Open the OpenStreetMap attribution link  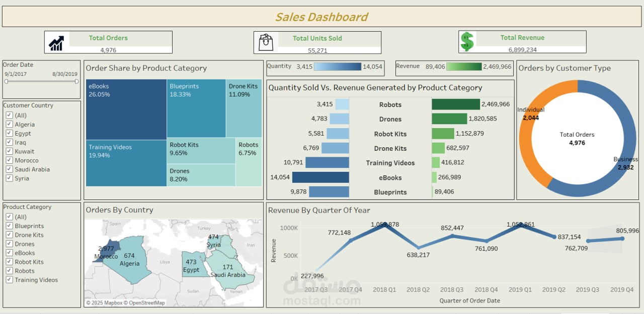[144, 302]
